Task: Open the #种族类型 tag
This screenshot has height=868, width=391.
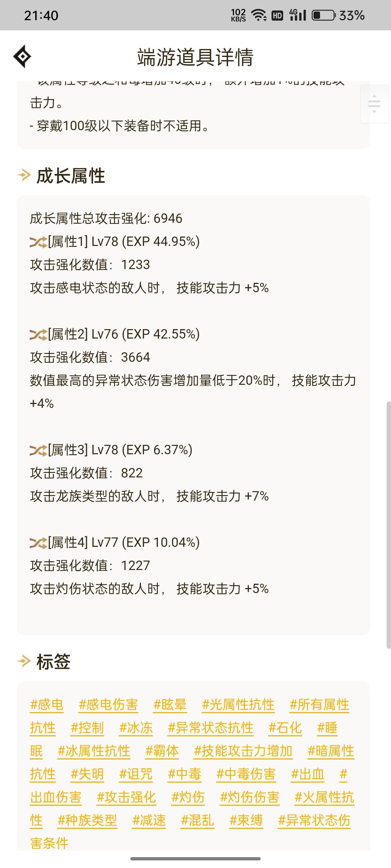Action: tap(87, 820)
